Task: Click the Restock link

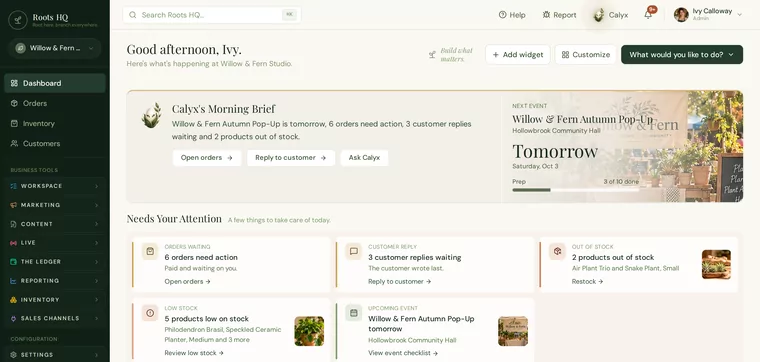Action: coord(587,282)
